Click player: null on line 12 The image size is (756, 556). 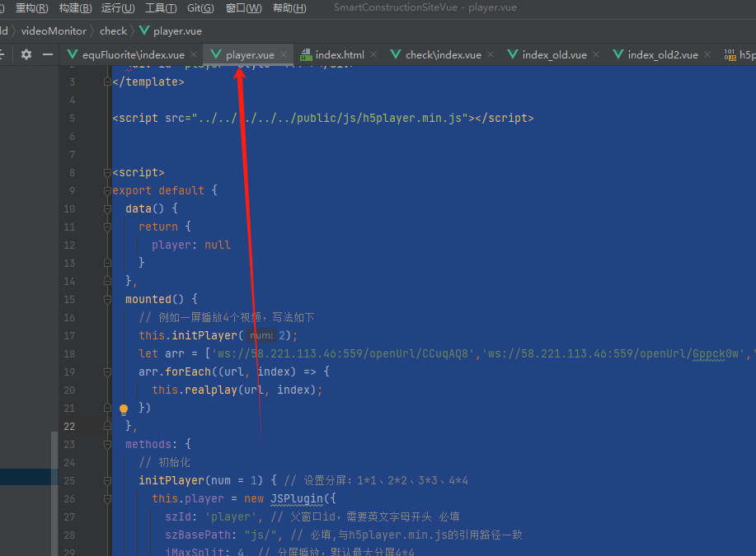pyautogui.click(x=191, y=245)
